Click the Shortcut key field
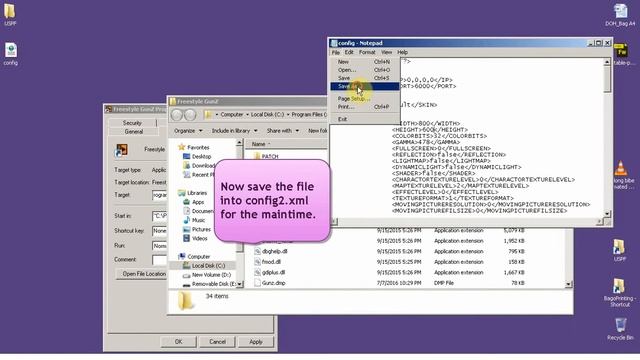 (x=160, y=231)
